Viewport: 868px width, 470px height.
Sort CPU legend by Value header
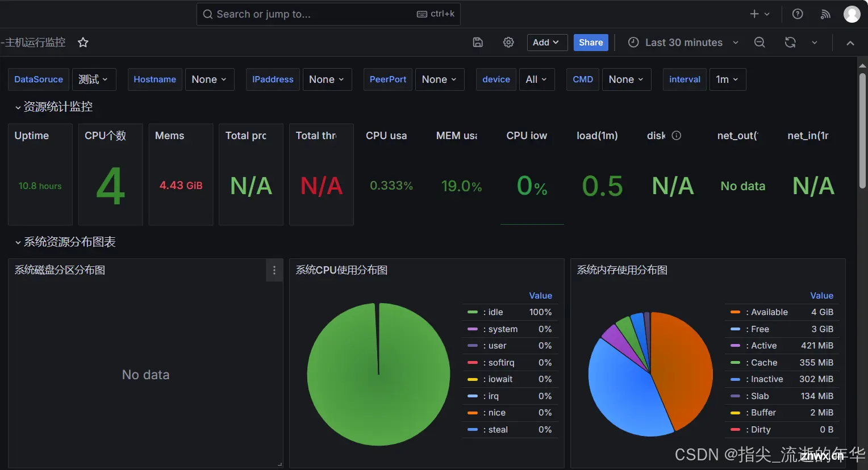click(540, 296)
